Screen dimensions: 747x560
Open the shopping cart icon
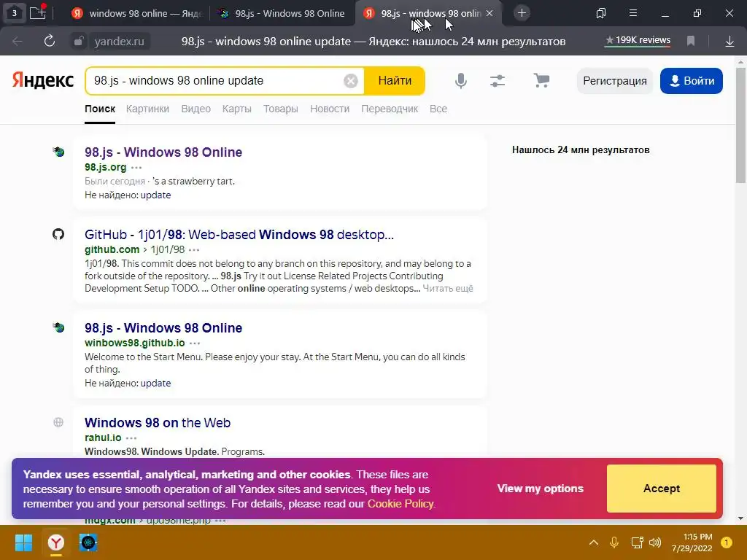[541, 80]
